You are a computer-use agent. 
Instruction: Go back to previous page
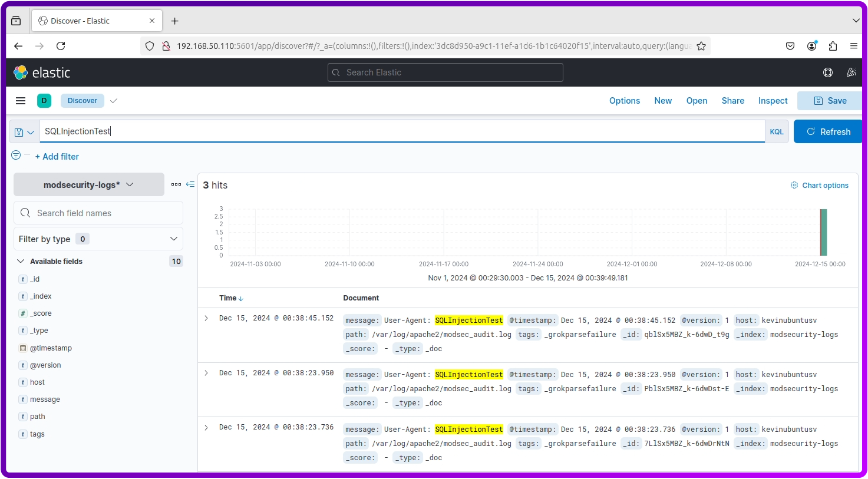(x=18, y=46)
